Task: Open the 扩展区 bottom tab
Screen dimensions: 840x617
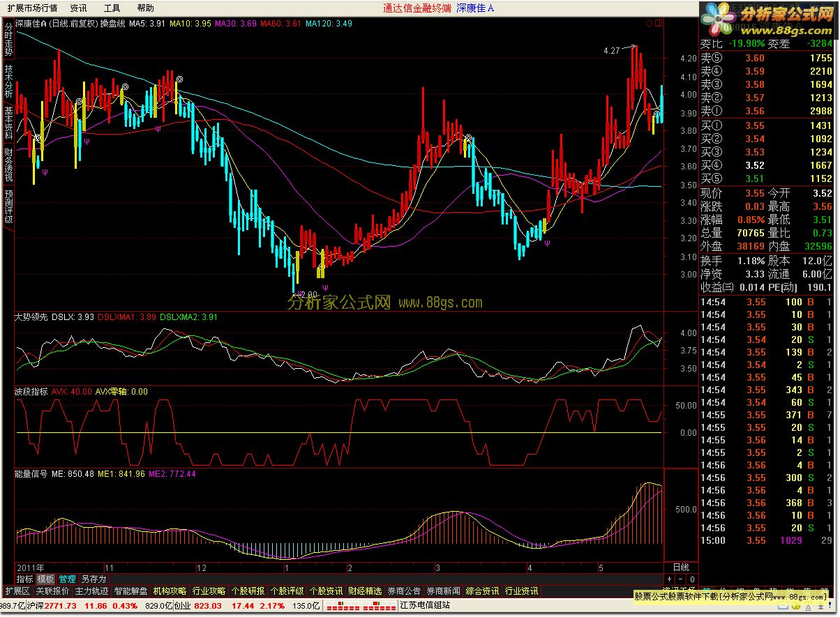Action: [x=17, y=591]
